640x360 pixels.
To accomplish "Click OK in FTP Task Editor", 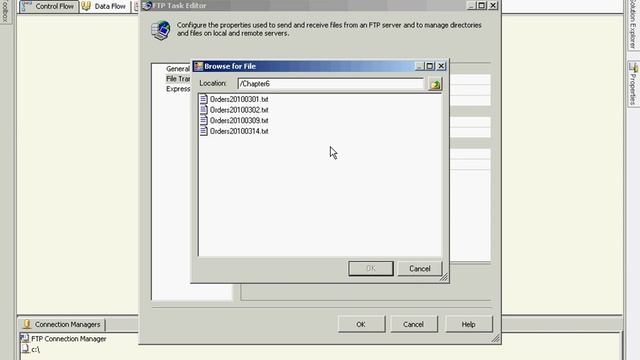I will [x=361, y=324].
